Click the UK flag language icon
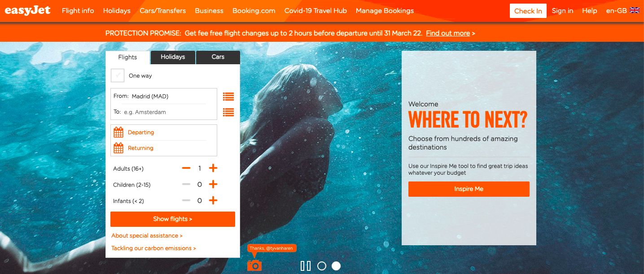Screen dimensions: 644x274 (x=635, y=10)
